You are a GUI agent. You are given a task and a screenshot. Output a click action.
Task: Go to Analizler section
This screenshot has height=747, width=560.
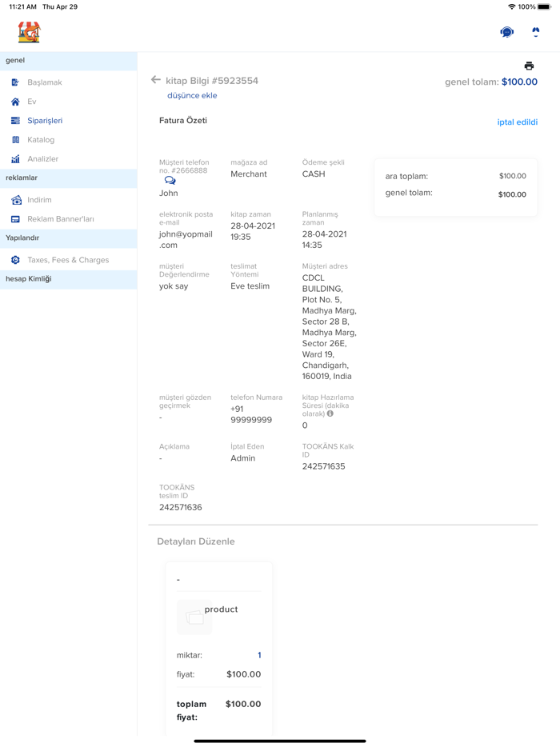[x=42, y=159]
